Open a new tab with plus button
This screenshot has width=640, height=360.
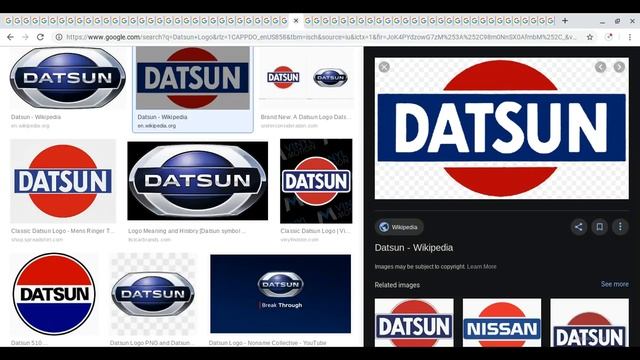pyautogui.click(x=565, y=20)
